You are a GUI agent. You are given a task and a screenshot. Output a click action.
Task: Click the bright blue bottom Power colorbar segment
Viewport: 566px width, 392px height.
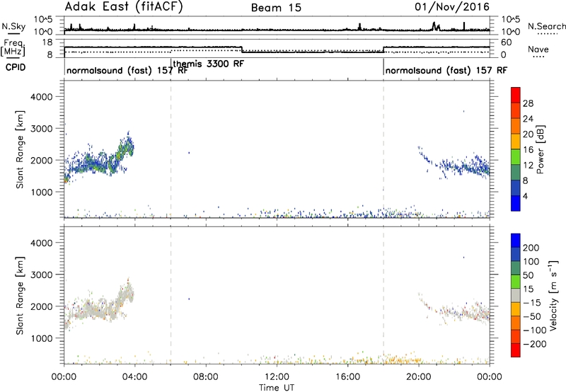click(x=516, y=203)
